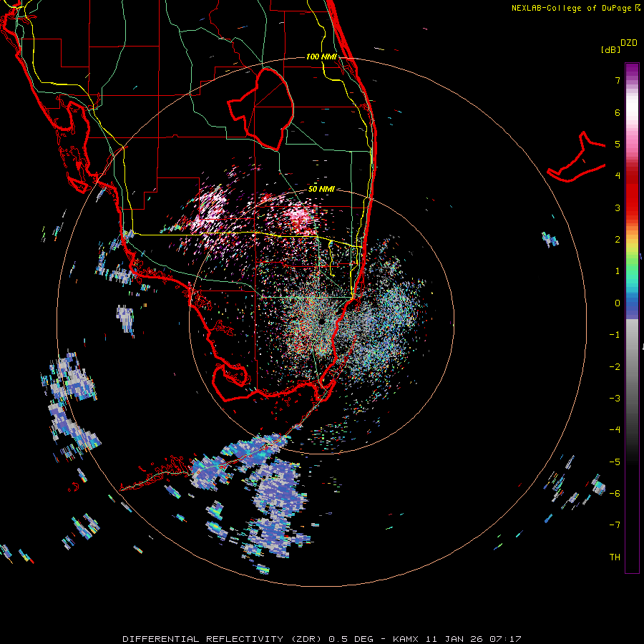
Task: Select the 6 value on the color scale
Action: pos(618,112)
